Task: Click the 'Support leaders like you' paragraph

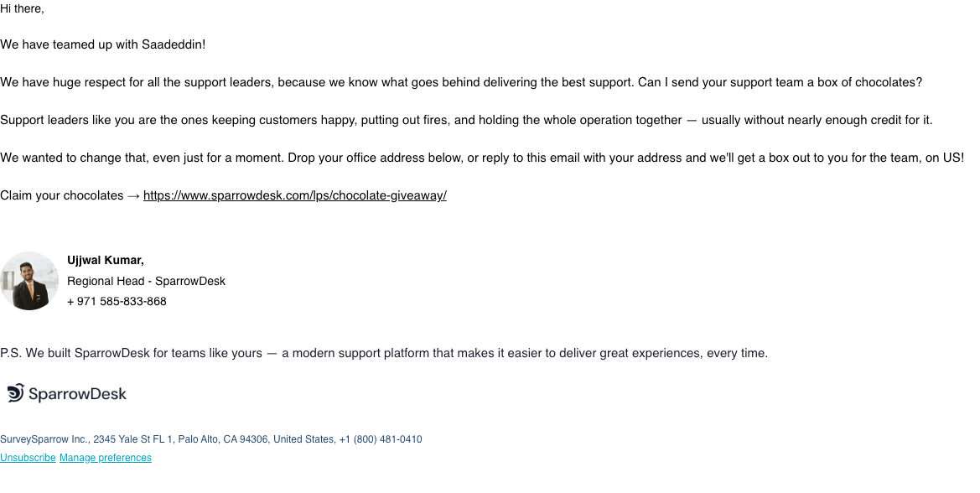Action: pos(466,120)
